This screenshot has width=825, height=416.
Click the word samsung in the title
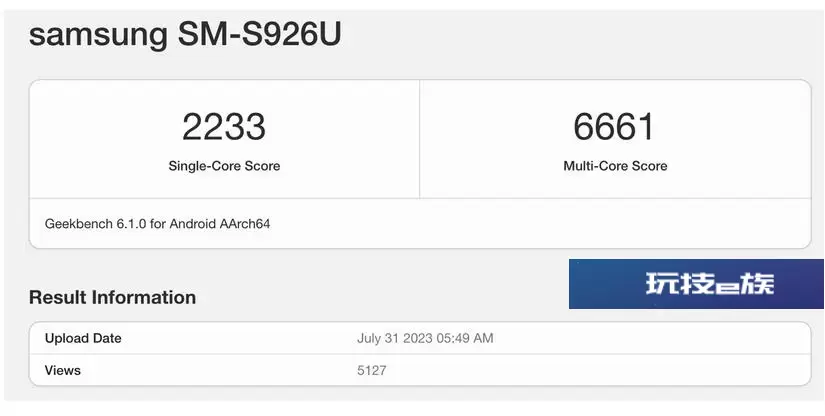coord(98,36)
